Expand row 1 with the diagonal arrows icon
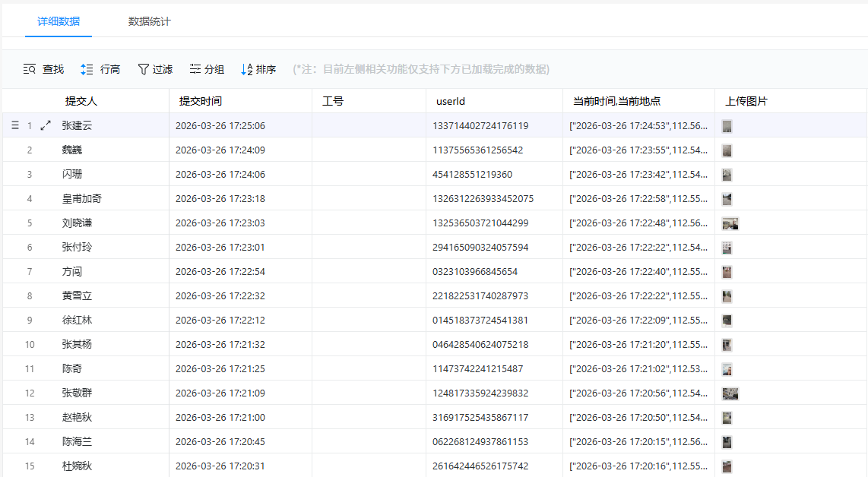 (46, 126)
